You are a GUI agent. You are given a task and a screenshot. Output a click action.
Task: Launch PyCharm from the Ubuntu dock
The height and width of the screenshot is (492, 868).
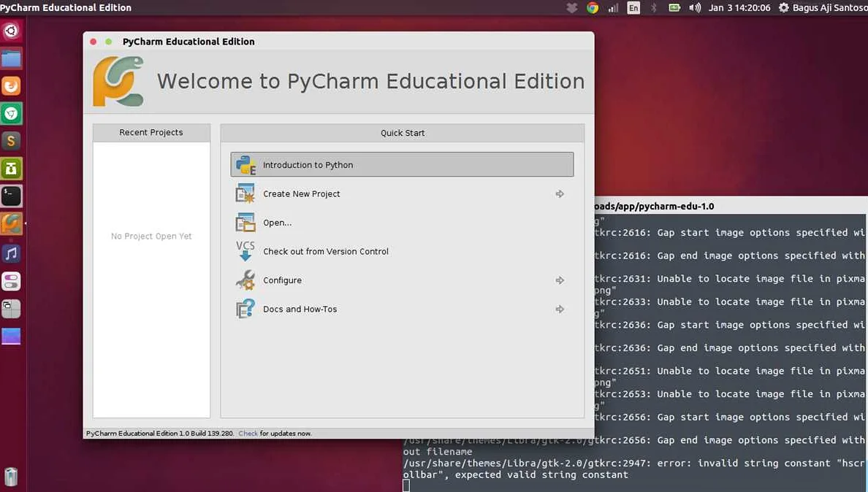point(12,223)
